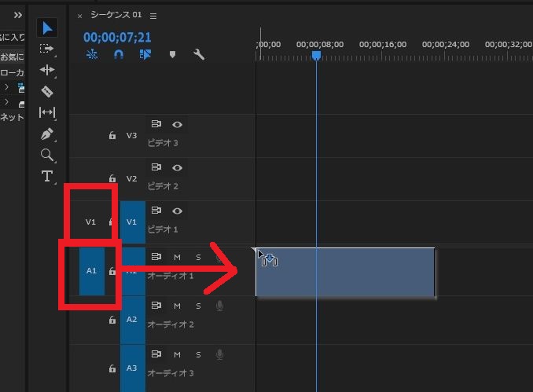This screenshot has width=533, height=392.
Task: Toggle timeline snapping magnet icon
Action: tap(118, 55)
